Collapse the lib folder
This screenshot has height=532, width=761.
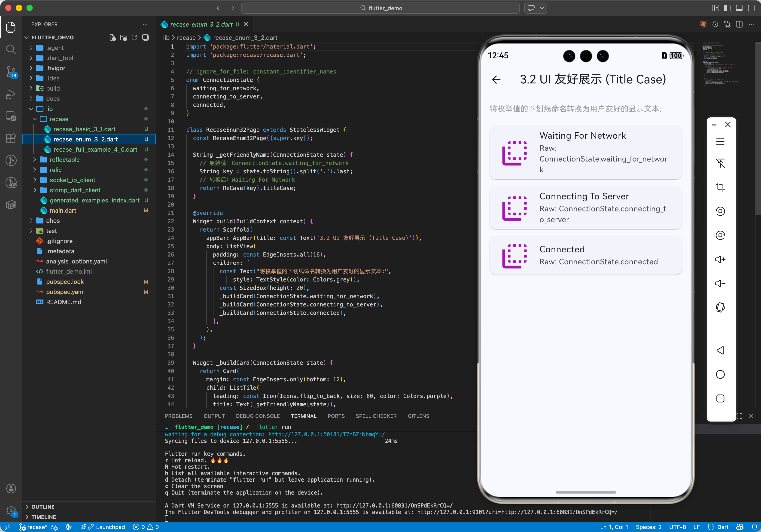(x=49, y=109)
